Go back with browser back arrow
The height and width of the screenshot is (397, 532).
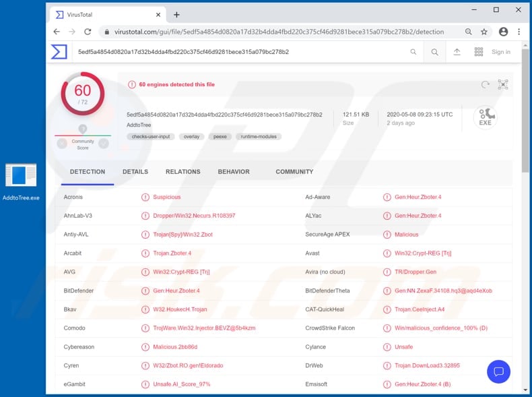coord(57,32)
